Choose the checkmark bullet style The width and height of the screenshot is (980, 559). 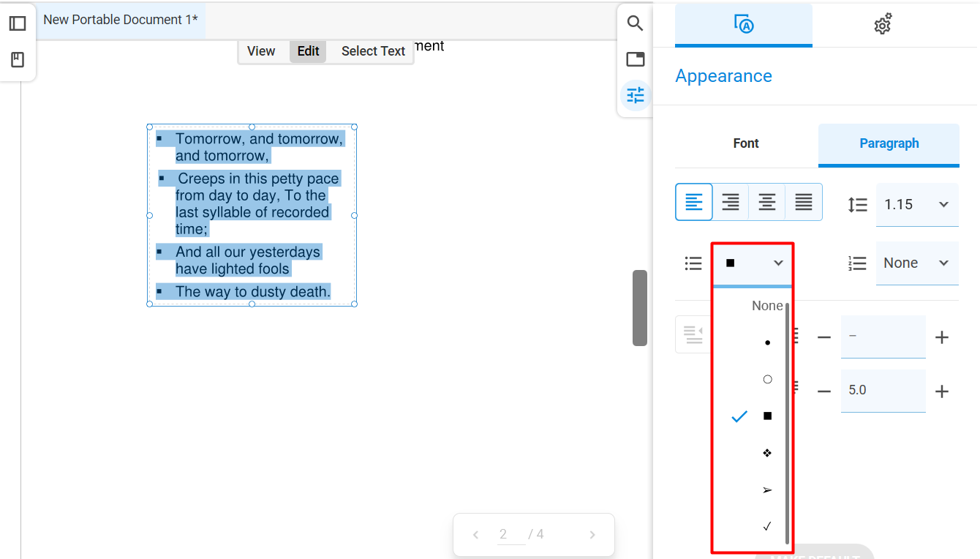[767, 526]
